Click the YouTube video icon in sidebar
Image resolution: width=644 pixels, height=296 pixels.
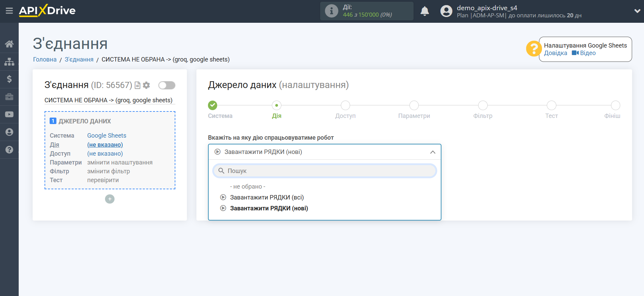(x=9, y=115)
